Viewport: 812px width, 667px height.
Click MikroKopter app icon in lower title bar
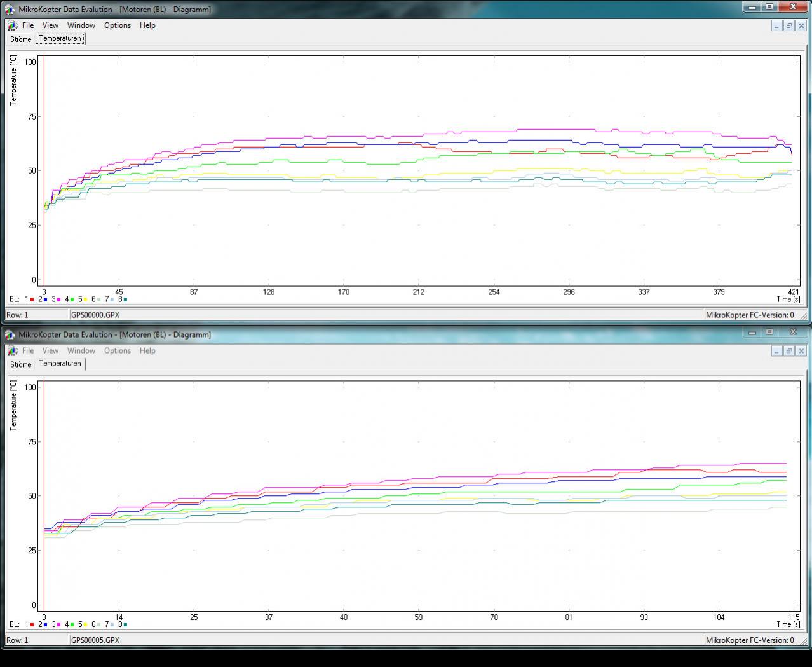click(11, 334)
